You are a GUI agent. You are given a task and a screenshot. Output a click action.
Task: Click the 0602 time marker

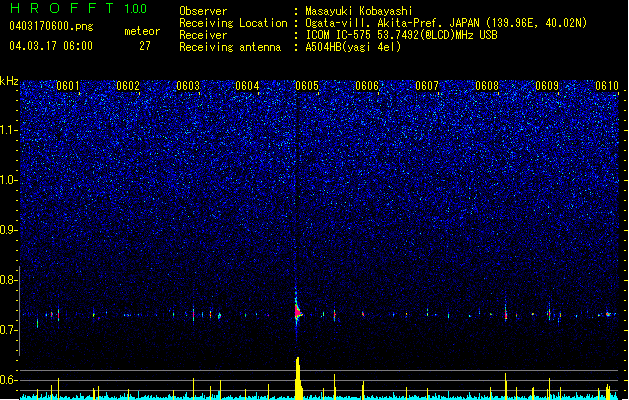click(128, 86)
